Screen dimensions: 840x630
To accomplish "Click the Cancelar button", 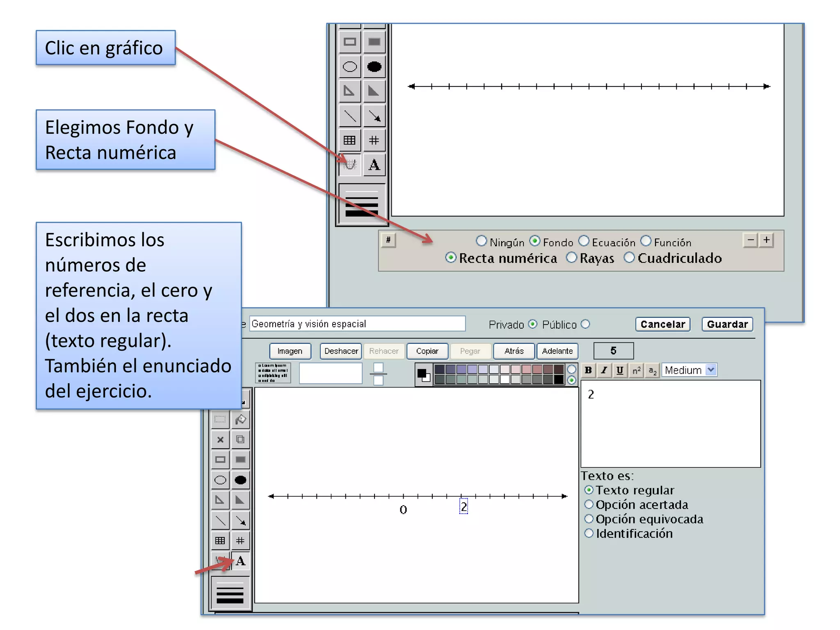I will point(663,324).
